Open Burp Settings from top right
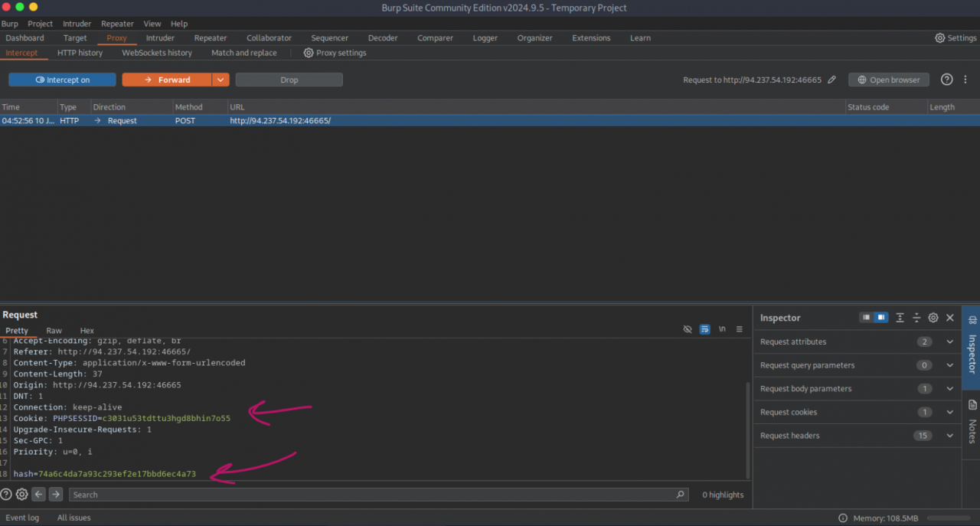 coord(955,38)
